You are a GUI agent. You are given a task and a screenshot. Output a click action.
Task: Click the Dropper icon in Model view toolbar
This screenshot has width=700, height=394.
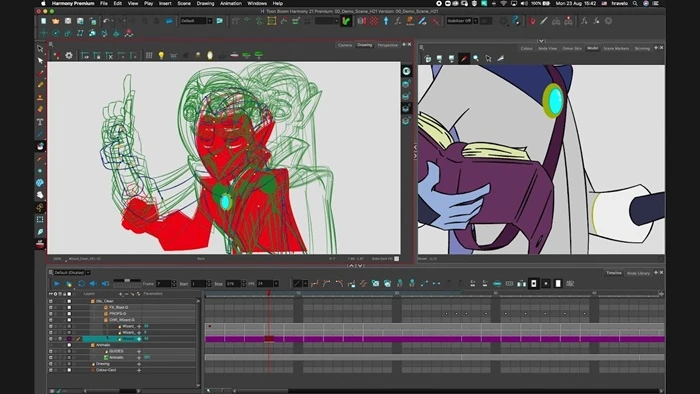pyautogui.click(x=464, y=58)
